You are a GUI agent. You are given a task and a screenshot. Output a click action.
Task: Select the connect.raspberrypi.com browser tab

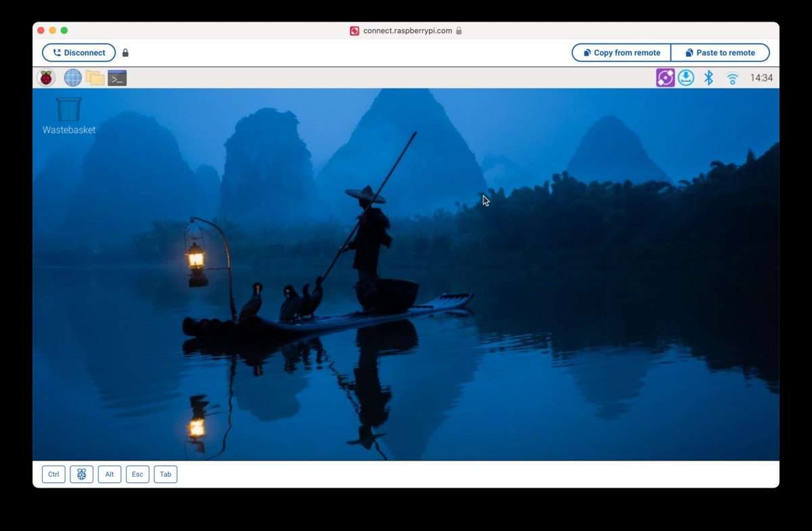point(405,30)
